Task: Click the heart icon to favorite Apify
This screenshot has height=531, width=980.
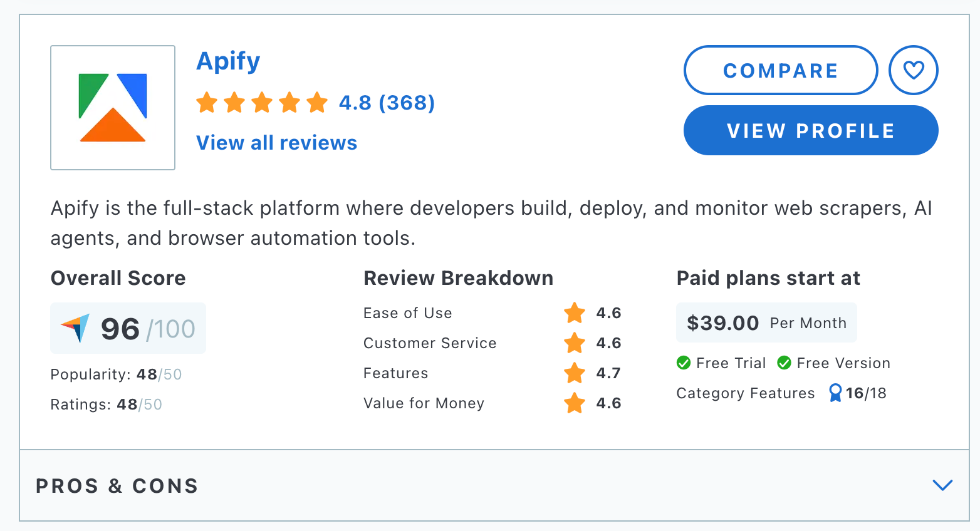Action: pos(913,70)
